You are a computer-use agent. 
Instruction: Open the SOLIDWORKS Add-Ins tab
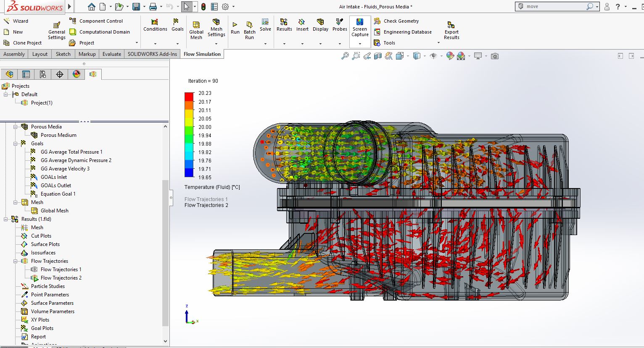[x=152, y=54]
